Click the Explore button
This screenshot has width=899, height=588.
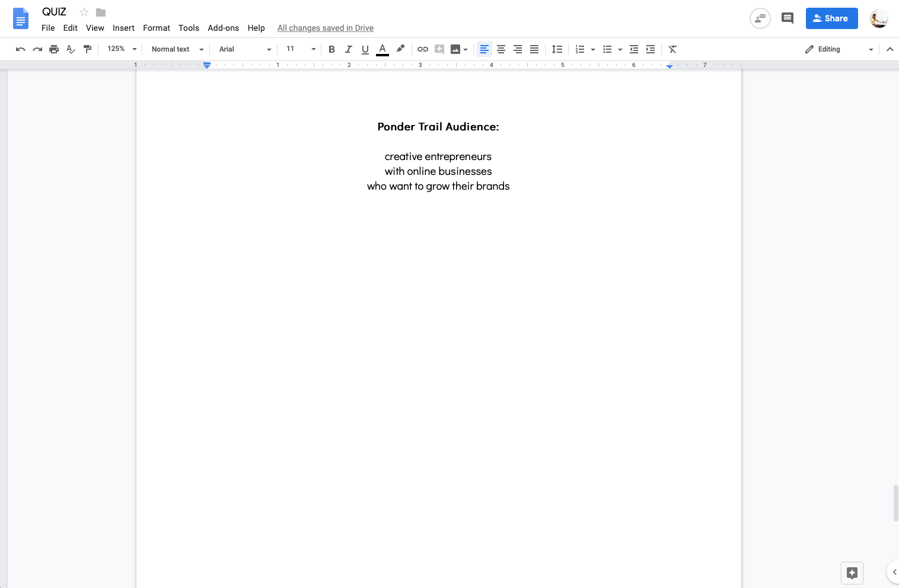(x=852, y=573)
